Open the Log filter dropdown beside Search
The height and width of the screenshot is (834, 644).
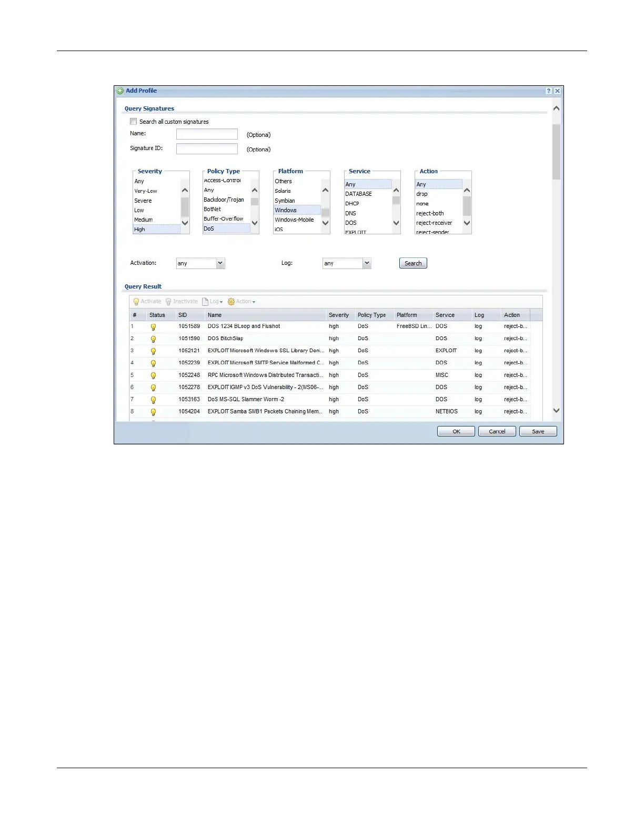[347, 263]
